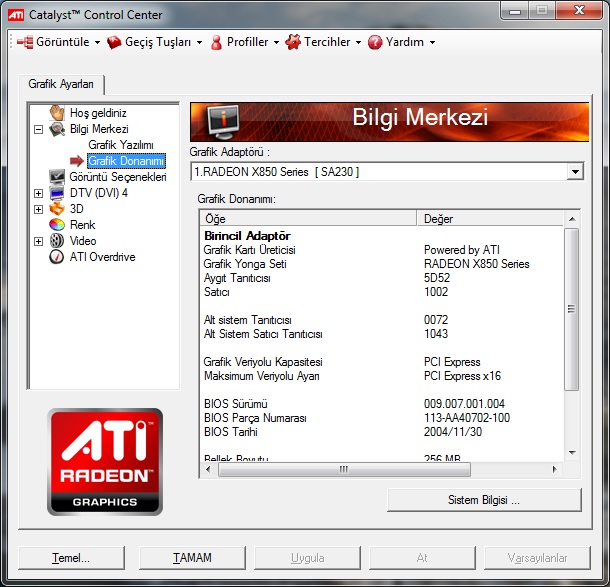Click the Bilgi Merkezi tree icon
This screenshot has width=610, height=587.
click(57, 129)
